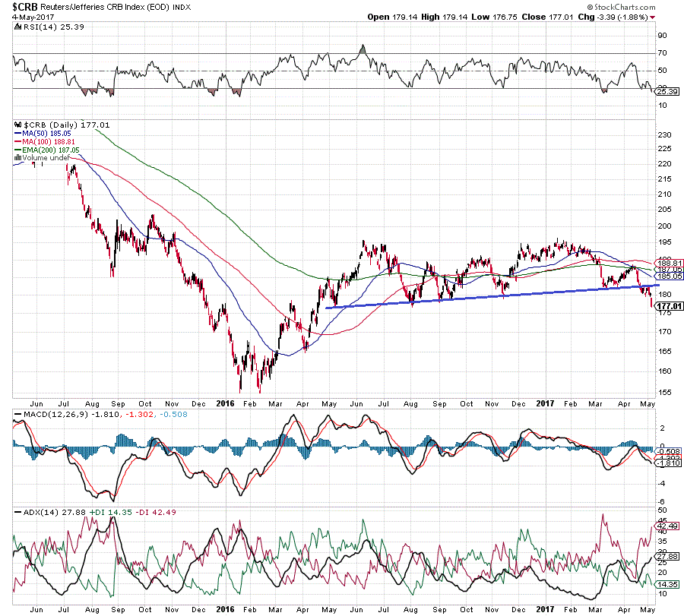Click the blue 185.05 price tag on right axis

[670, 276]
